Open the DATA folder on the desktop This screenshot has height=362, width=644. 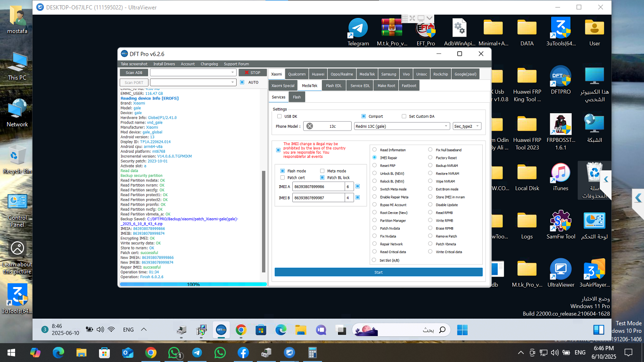pyautogui.click(x=527, y=32)
